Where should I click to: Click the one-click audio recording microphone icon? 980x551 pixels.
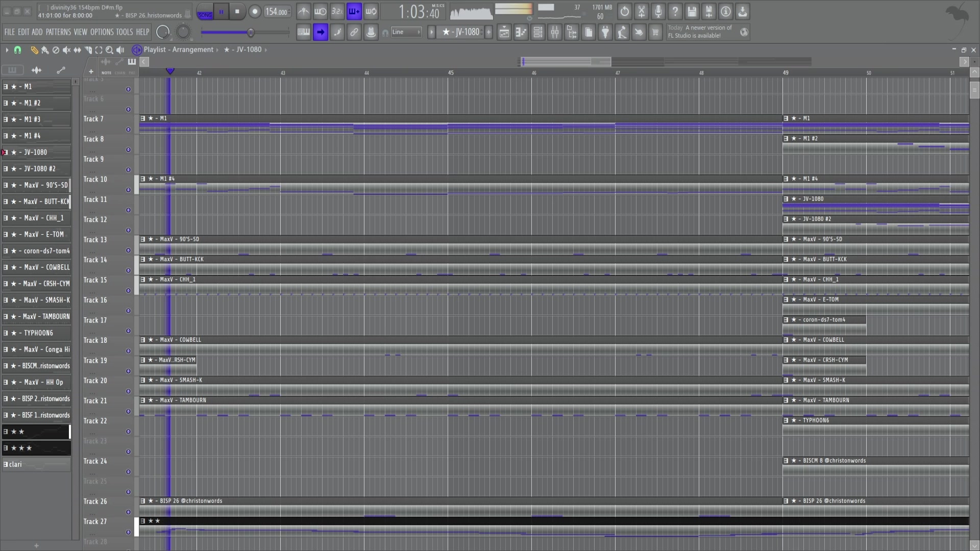click(658, 11)
